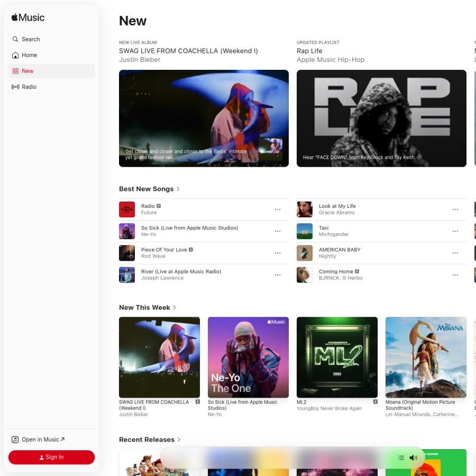This screenshot has width=476, height=476.
Task: Open Justin Bieber under the featured album
Action: 140,60
